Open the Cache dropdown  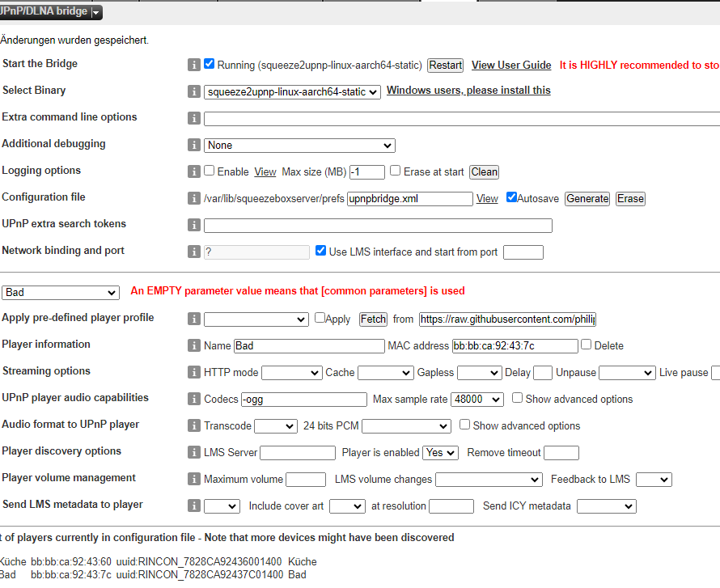tap(385, 373)
